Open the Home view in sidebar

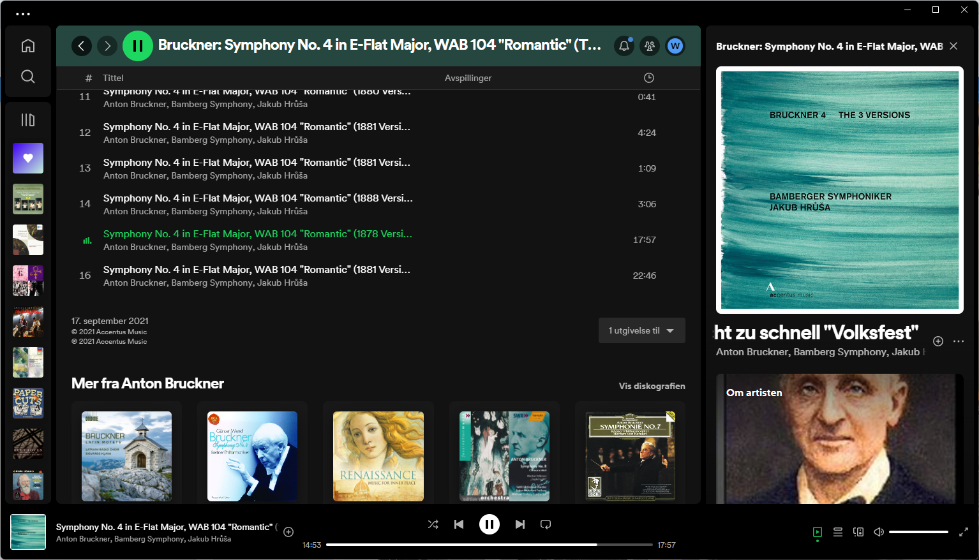click(x=28, y=46)
